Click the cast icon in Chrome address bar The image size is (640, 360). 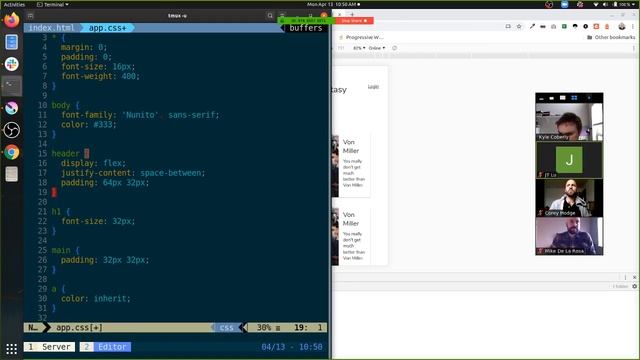[x=508, y=27]
